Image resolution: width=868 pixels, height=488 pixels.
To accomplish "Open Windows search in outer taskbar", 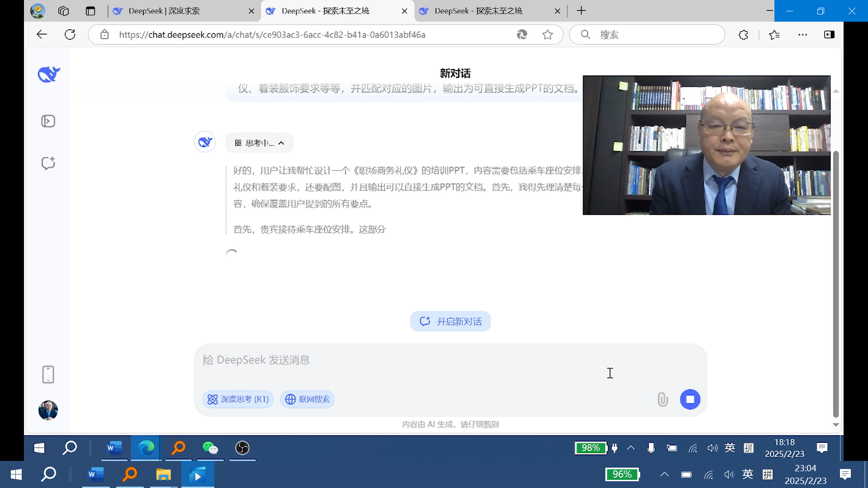I will 49,475.
